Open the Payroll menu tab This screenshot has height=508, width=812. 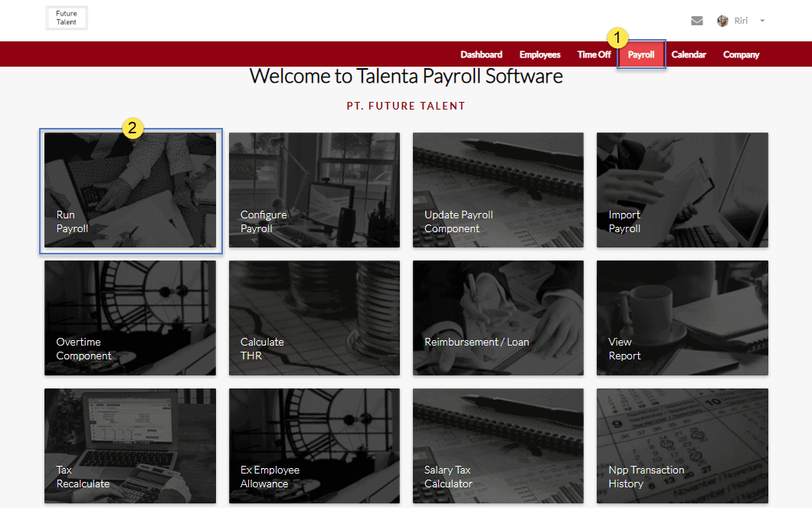coord(641,54)
